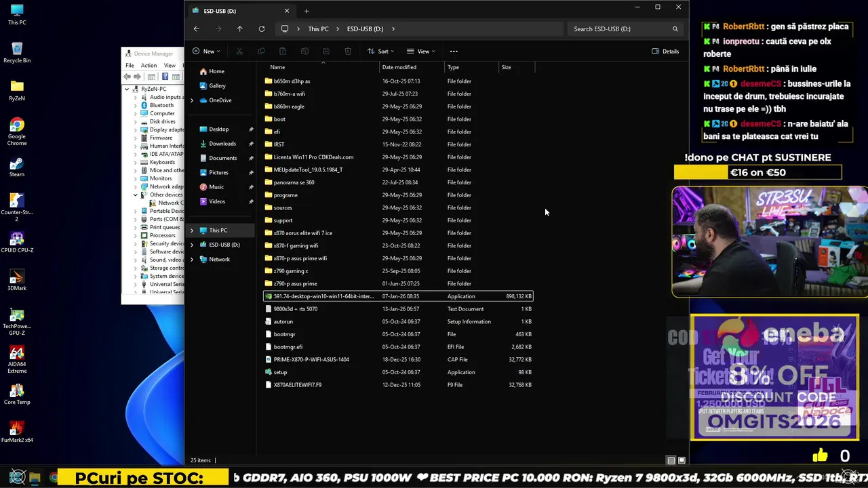Open Downloads quick access folder
The height and width of the screenshot is (488, 868).
(x=222, y=144)
